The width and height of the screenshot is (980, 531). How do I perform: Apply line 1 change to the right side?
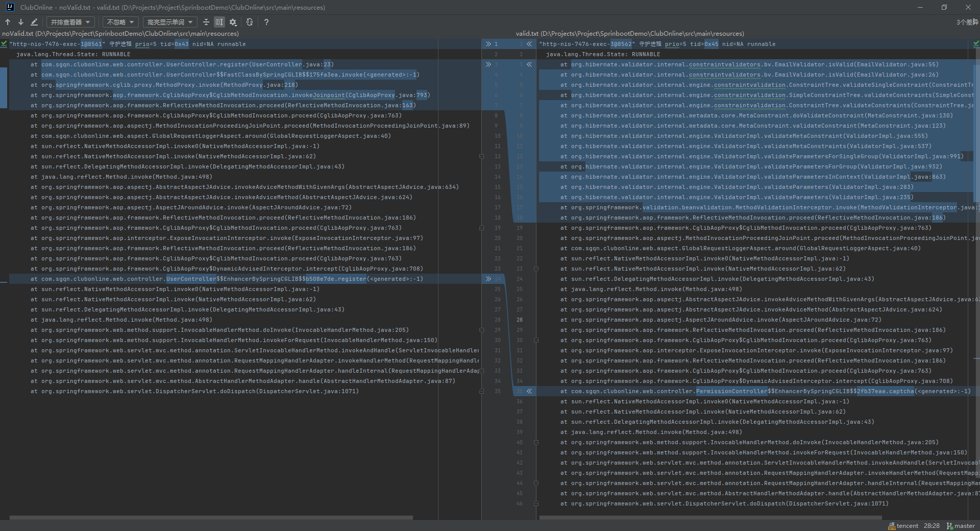[488, 44]
